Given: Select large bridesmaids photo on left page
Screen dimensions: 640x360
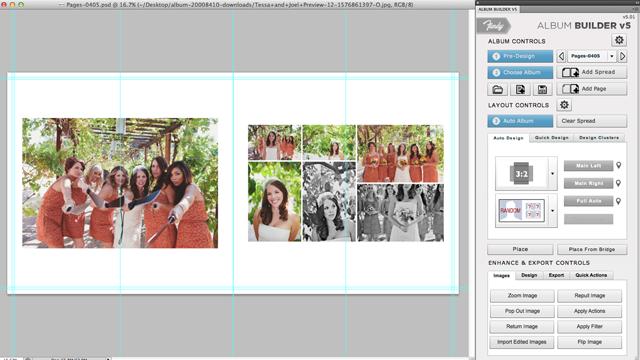Looking at the screenshot, I should 120,183.
